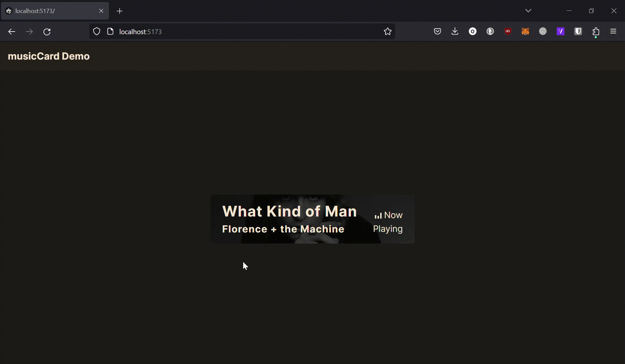
Task: Click the purple V extension icon
Action: [560, 31]
